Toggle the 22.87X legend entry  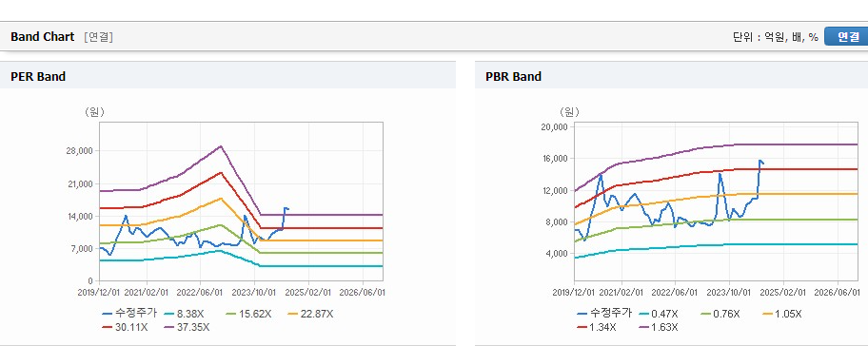pyautogui.click(x=310, y=314)
